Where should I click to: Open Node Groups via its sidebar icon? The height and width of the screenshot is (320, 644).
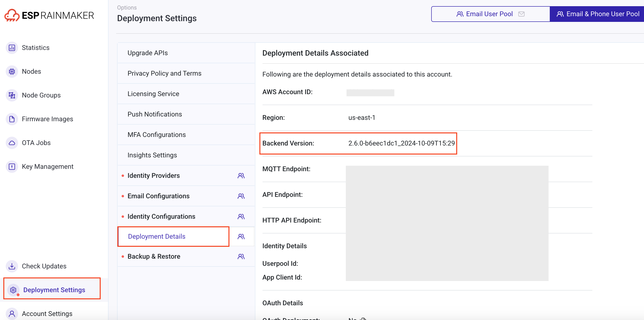(12, 95)
